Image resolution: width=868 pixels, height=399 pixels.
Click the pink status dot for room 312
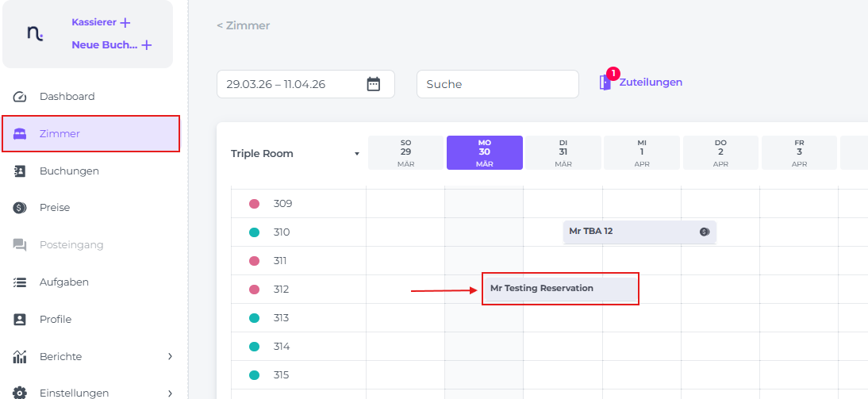[x=255, y=290]
